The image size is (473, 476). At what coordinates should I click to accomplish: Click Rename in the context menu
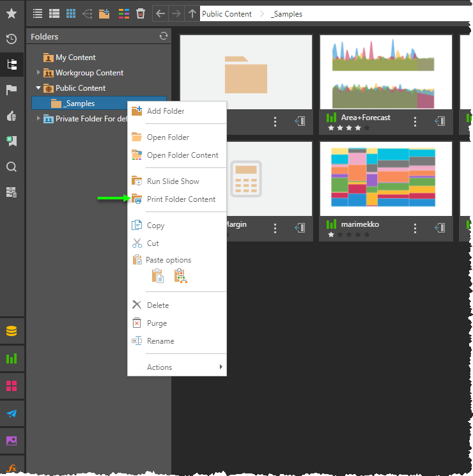pyautogui.click(x=160, y=341)
